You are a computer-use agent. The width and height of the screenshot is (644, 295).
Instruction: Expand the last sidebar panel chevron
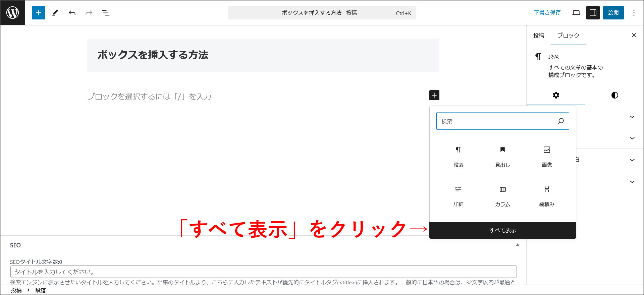pos(632,182)
